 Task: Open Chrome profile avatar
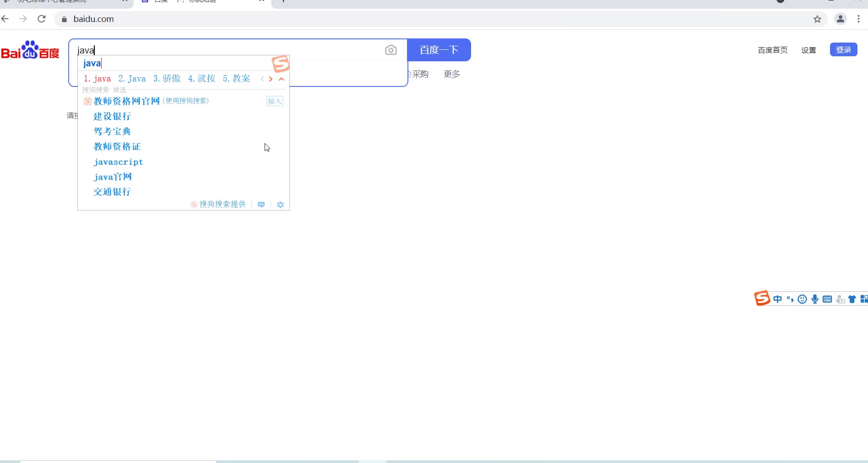coord(841,19)
